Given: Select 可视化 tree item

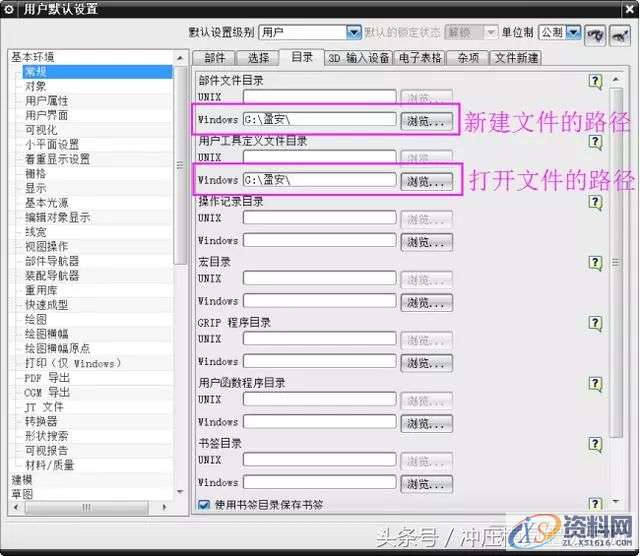Looking at the screenshot, I should click(41, 130).
